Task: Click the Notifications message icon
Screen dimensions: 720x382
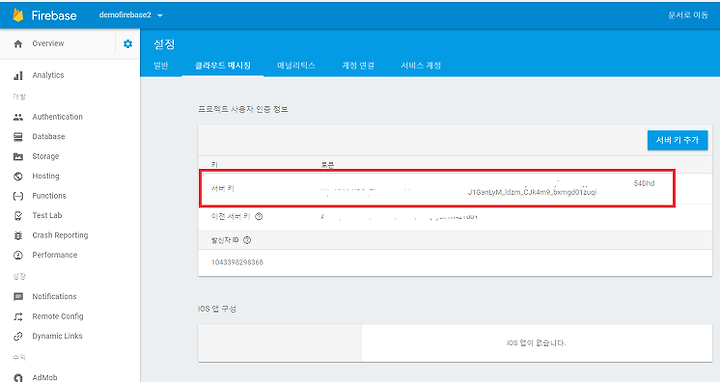Action: point(18,297)
